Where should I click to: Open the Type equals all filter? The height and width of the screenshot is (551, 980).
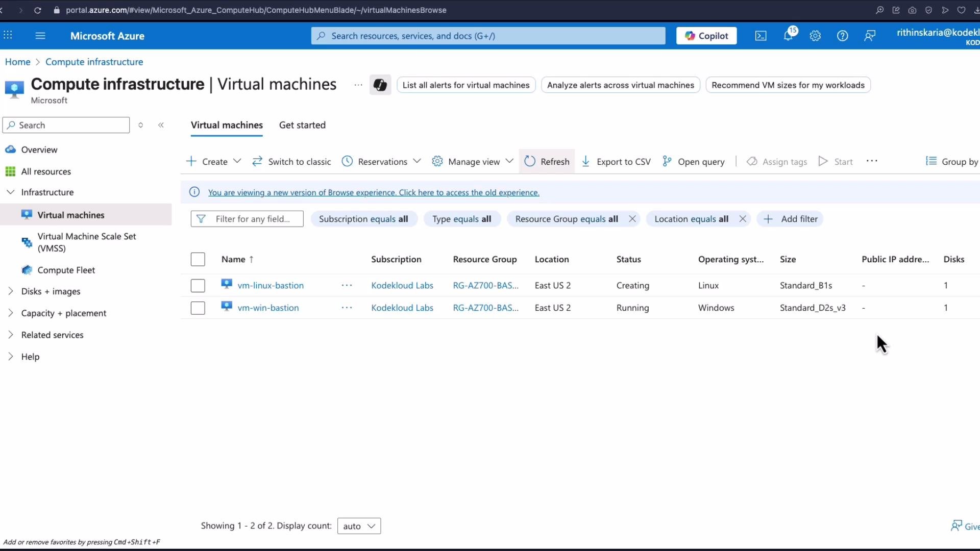(x=461, y=219)
